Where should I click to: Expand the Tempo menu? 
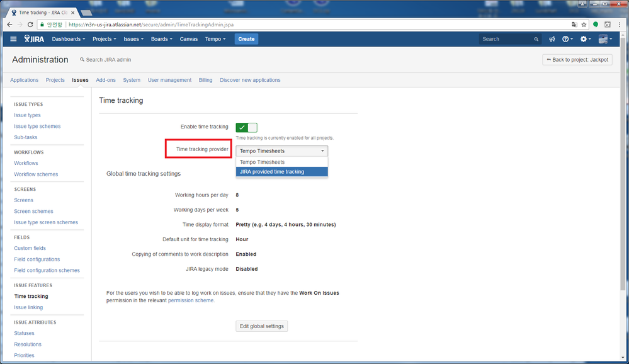[x=215, y=39]
